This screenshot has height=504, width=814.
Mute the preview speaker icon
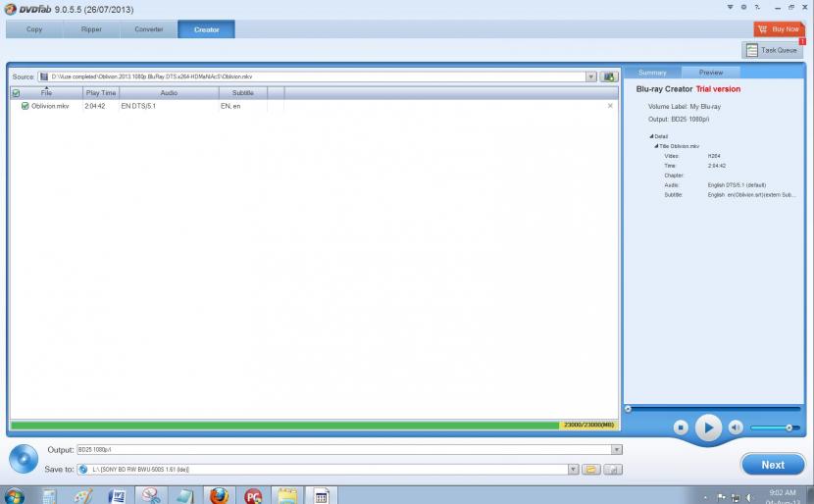pyautogui.click(x=736, y=428)
